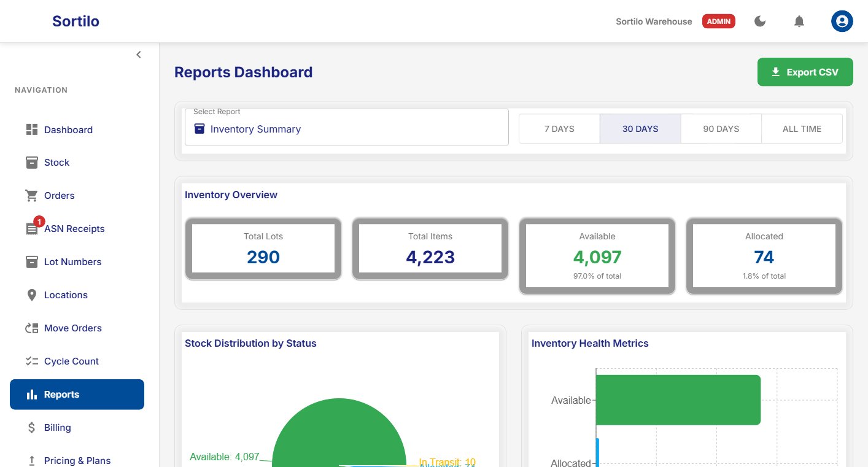Toggle dark mode with the moon icon
868x467 pixels.
coord(760,21)
